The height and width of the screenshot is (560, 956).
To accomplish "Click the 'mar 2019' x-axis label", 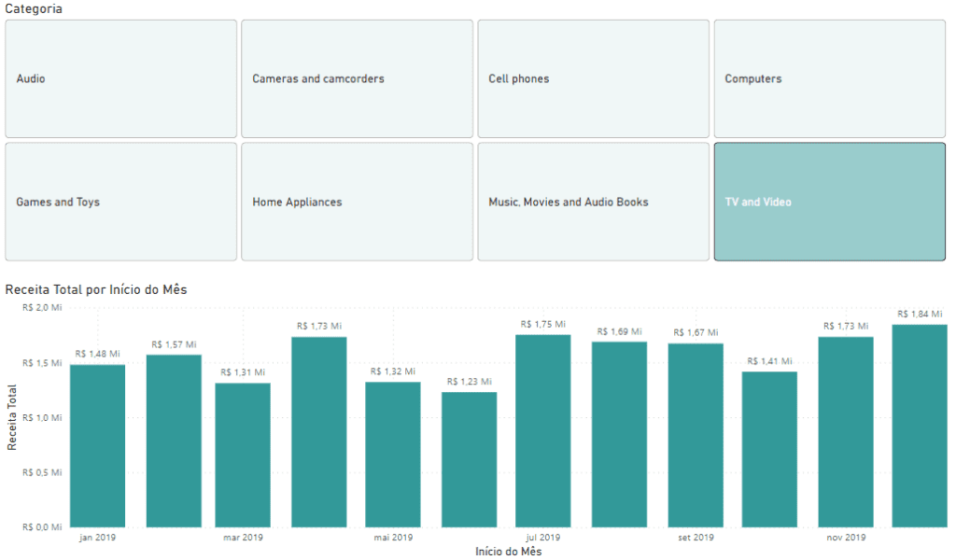I will coord(243,538).
